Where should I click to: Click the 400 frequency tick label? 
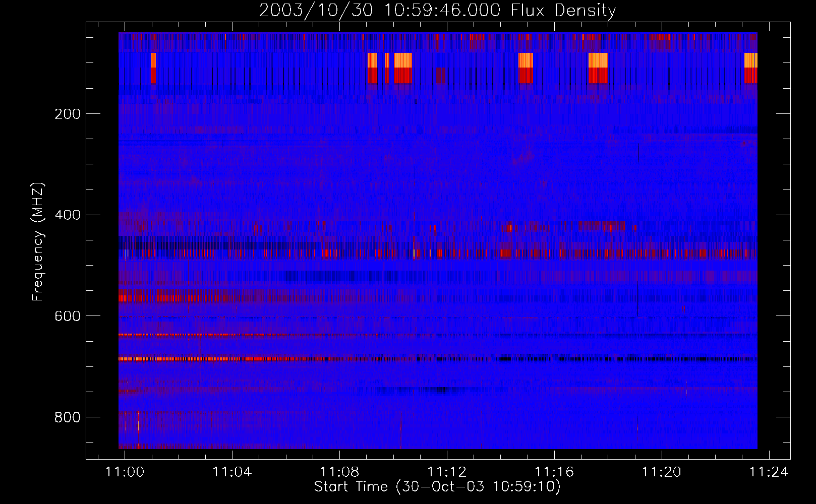click(68, 215)
